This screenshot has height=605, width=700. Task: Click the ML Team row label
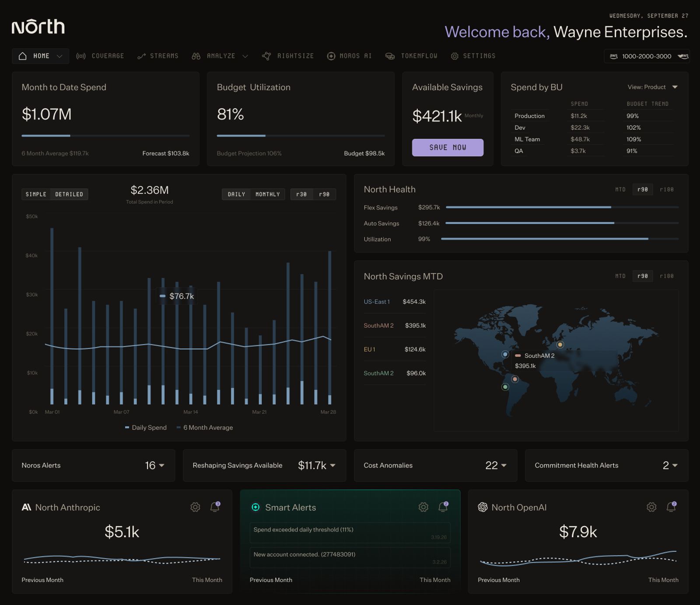[x=527, y=139]
